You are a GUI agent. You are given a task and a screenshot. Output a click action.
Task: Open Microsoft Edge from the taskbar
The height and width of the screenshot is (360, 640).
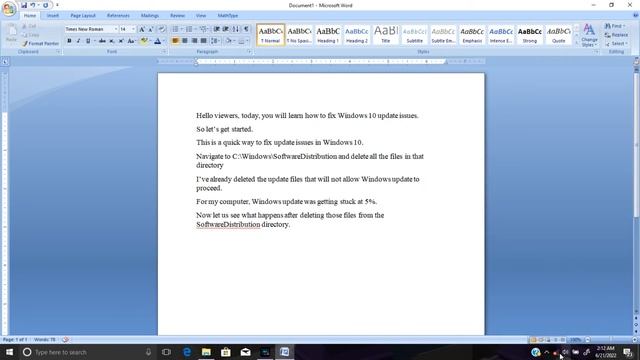[187, 352]
